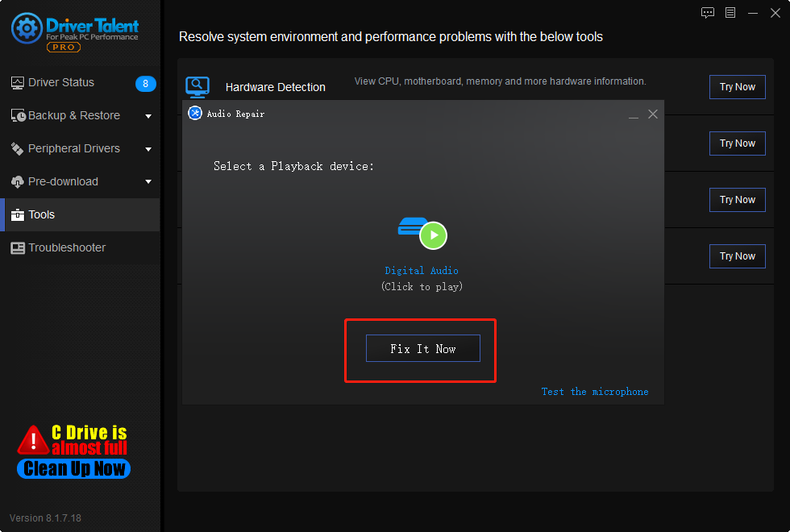790x532 pixels.
Task: Open the Peripheral Drivers section
Action: pos(80,148)
